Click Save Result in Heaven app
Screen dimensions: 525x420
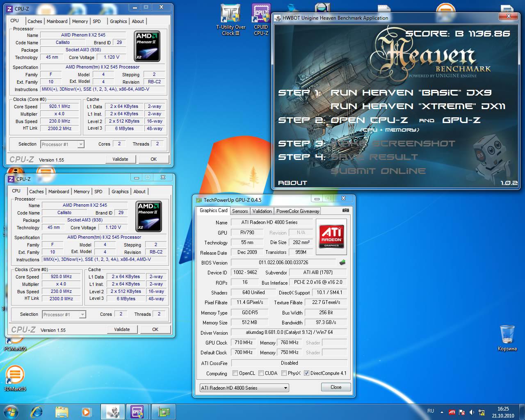point(374,157)
